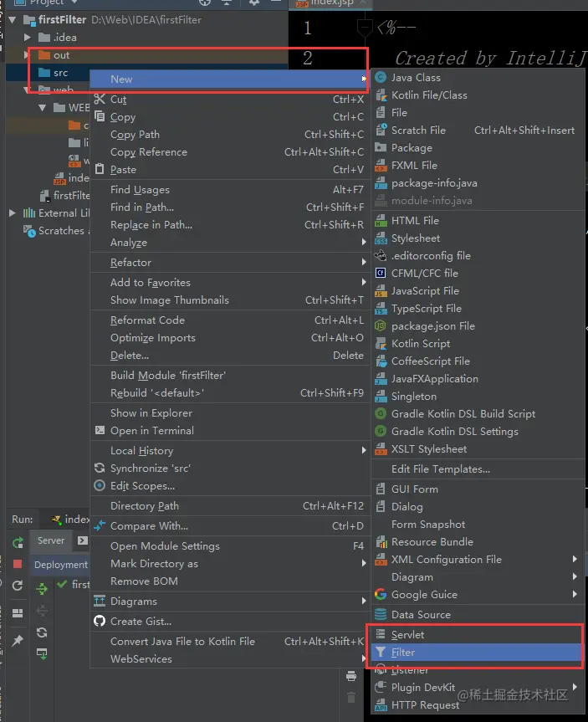
Task: Click the Copy icon in context menu
Action: tap(100, 116)
